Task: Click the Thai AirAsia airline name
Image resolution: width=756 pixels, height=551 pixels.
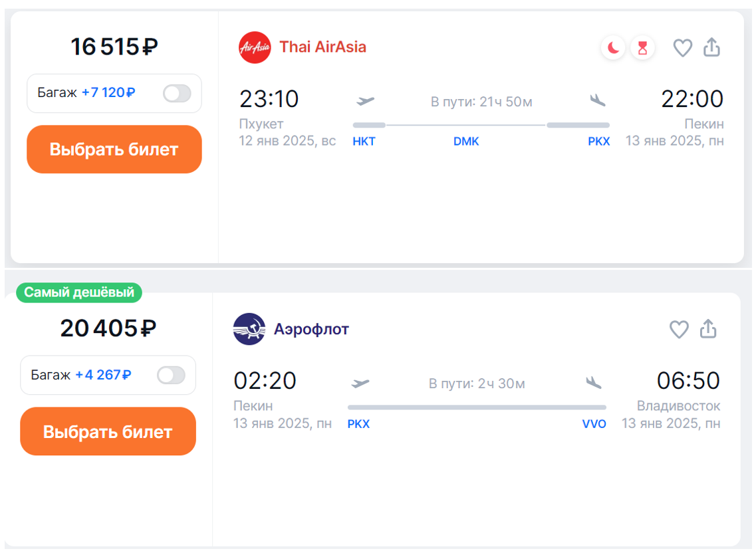Action: (322, 47)
